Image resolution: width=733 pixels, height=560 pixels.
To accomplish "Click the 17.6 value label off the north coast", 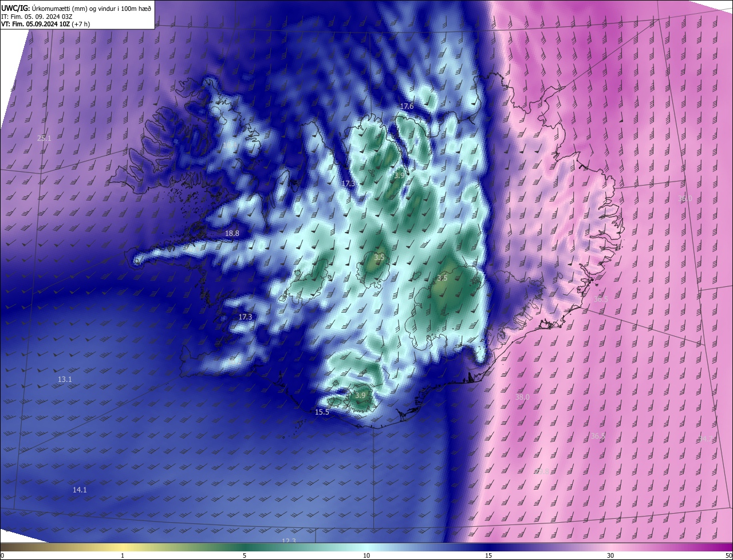I will click(407, 107).
